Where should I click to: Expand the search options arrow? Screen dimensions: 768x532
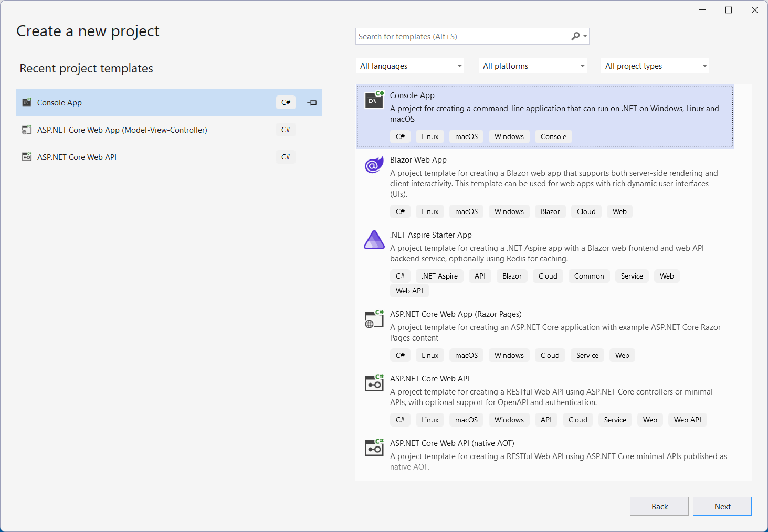[x=585, y=36]
